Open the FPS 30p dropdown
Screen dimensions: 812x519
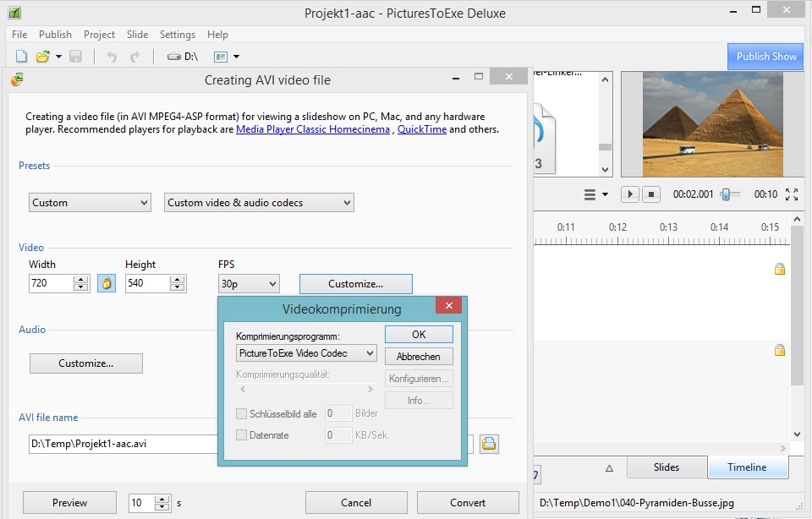(x=249, y=283)
